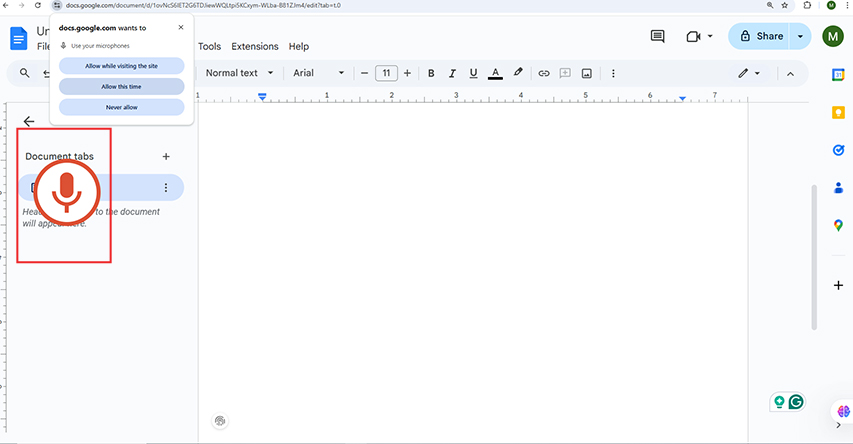Click the font size field showing 11
Viewport: 853px width, 444px height.
[386, 73]
